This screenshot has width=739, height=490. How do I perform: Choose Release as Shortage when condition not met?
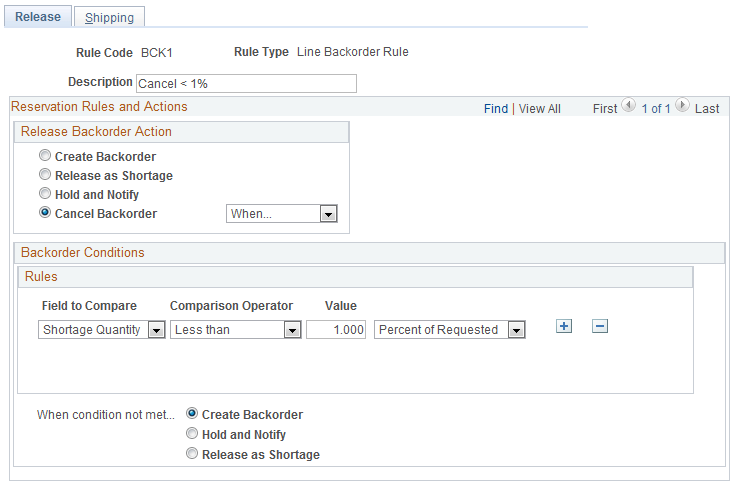point(192,453)
